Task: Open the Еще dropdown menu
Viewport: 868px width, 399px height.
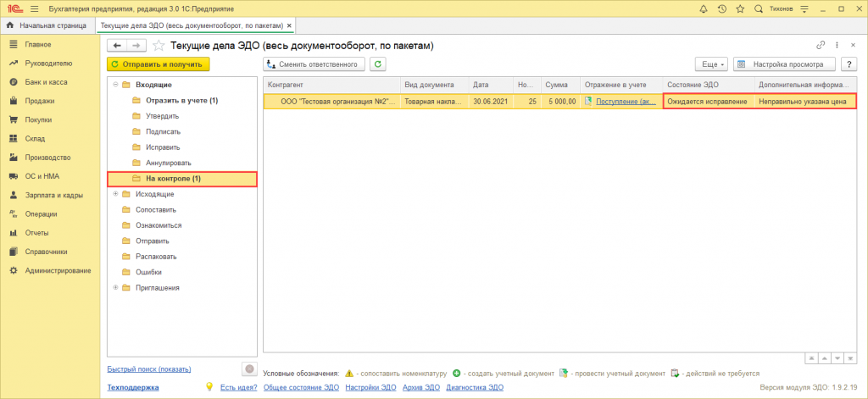Action: 712,64
